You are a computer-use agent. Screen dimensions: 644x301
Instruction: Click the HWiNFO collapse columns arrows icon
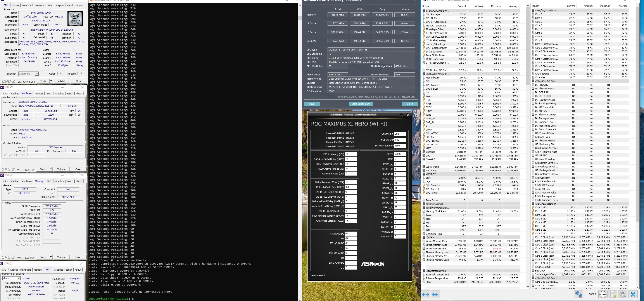(435, 294)
